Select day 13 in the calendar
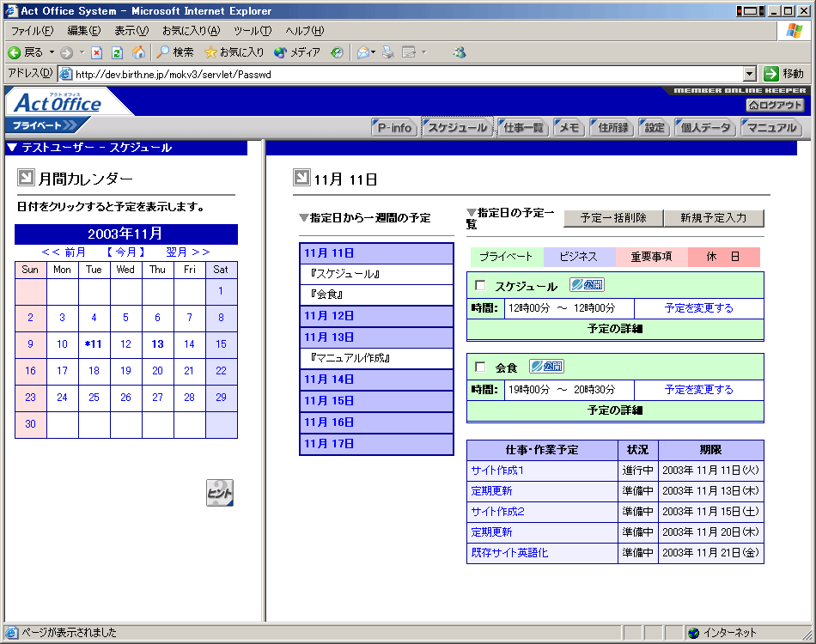The height and width of the screenshot is (644, 816). pos(157,344)
